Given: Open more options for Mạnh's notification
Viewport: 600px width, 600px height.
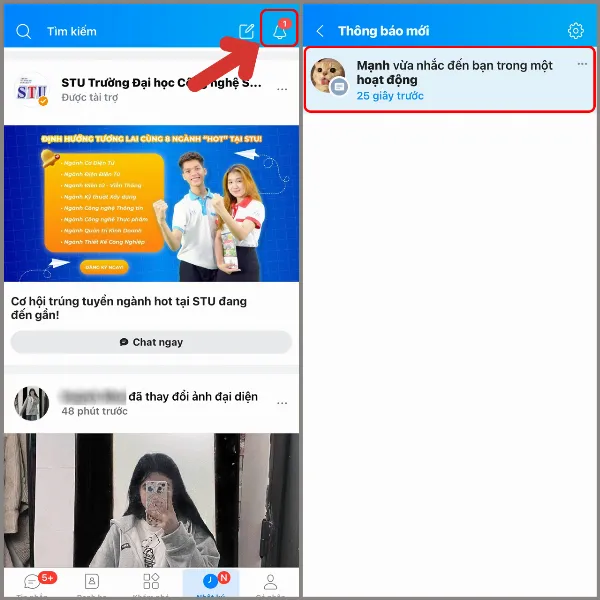Looking at the screenshot, I should pyautogui.click(x=582, y=64).
